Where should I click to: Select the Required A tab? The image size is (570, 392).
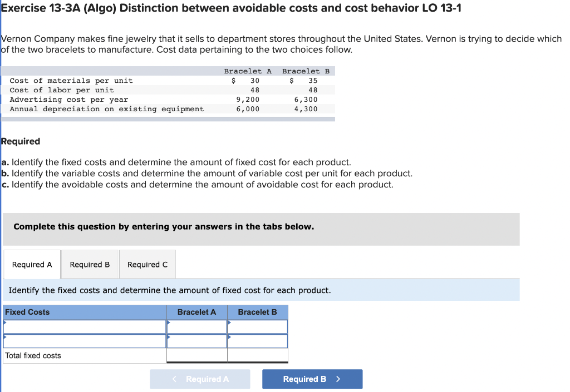tap(31, 264)
